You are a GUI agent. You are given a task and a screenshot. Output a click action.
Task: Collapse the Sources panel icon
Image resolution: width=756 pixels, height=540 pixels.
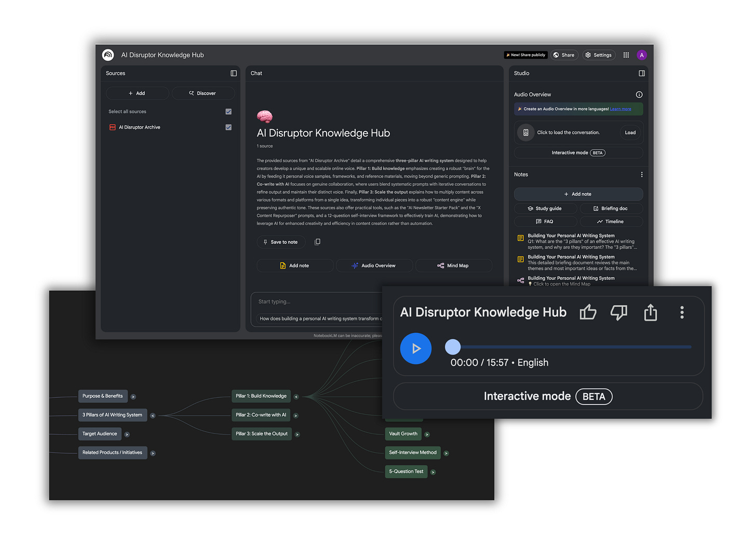pos(234,73)
